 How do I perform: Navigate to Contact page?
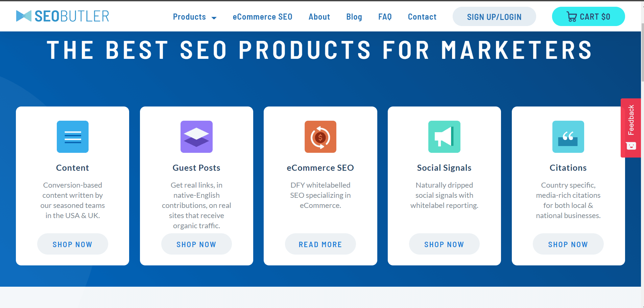(422, 17)
